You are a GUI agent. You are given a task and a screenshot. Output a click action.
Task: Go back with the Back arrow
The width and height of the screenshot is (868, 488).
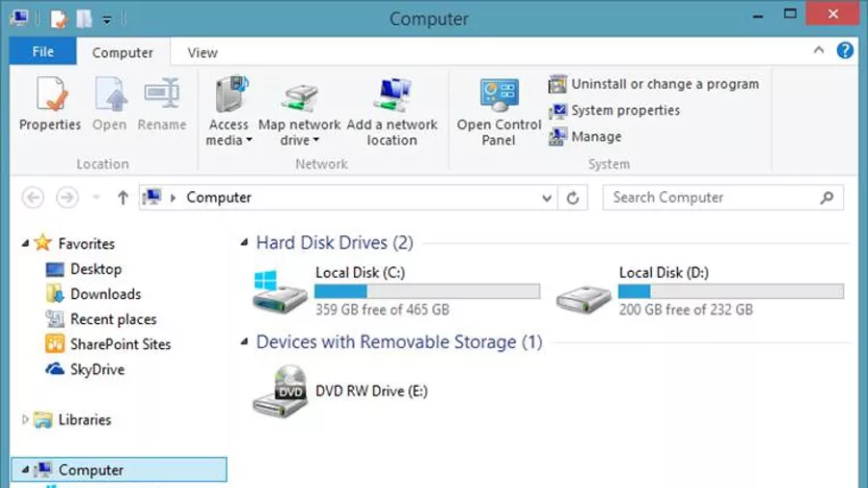(x=33, y=198)
